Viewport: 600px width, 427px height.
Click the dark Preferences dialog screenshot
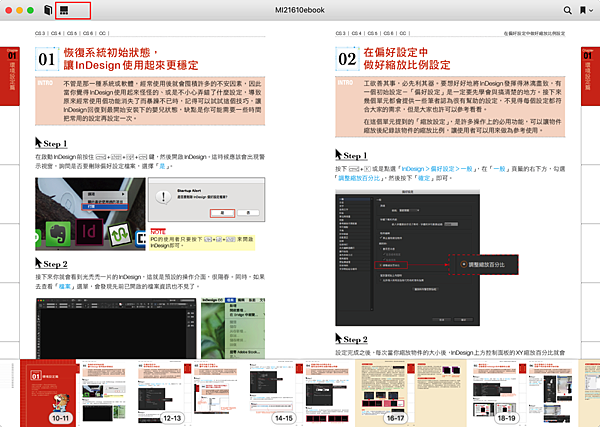(x=408, y=258)
